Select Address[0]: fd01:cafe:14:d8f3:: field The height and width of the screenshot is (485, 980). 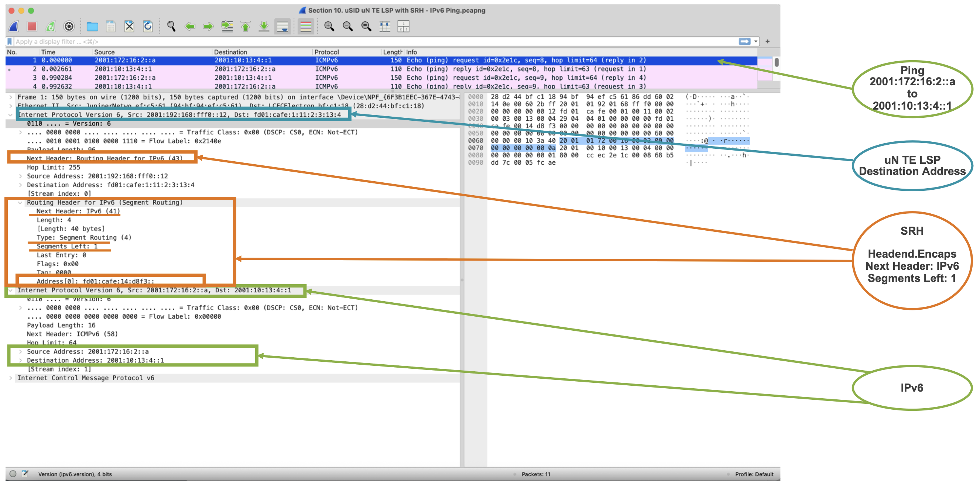96,282
